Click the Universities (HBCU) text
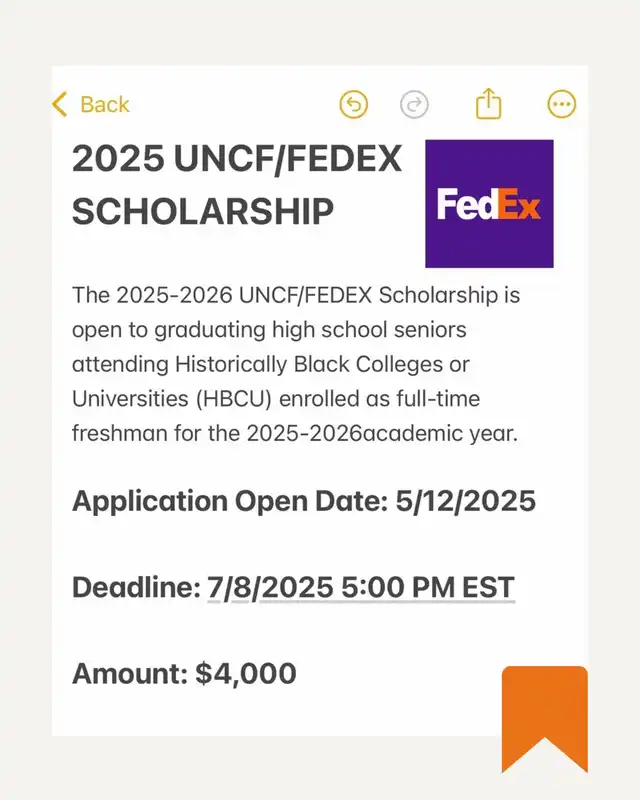This screenshot has width=640, height=800. 171,399
